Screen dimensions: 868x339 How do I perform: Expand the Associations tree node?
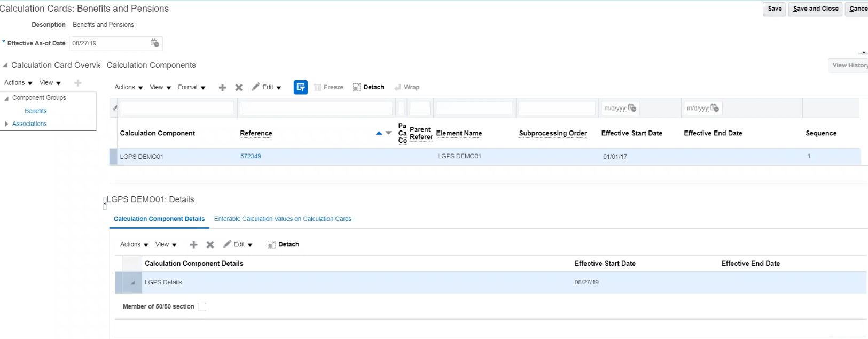point(6,124)
